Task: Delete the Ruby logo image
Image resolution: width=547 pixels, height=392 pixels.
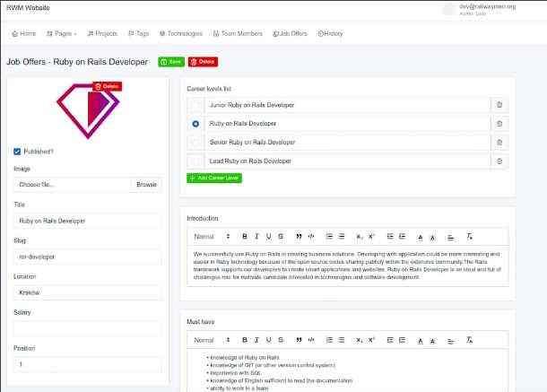Action: coord(108,86)
